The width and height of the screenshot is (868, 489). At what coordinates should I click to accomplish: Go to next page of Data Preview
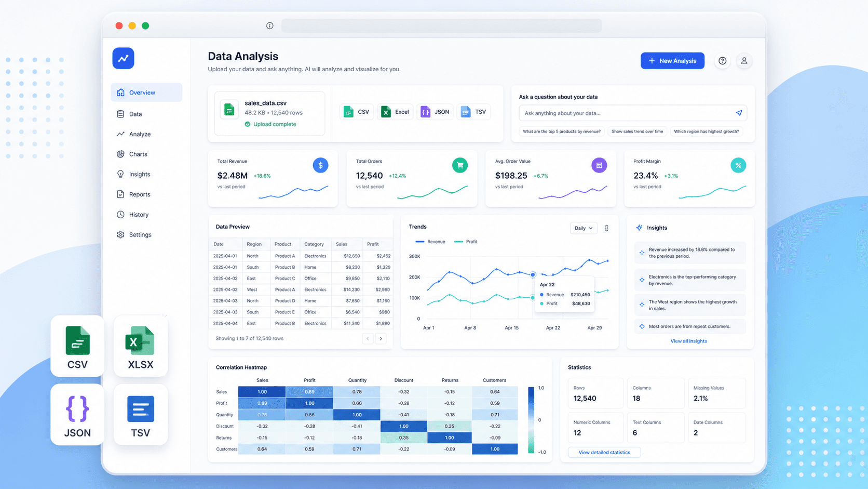tap(381, 338)
